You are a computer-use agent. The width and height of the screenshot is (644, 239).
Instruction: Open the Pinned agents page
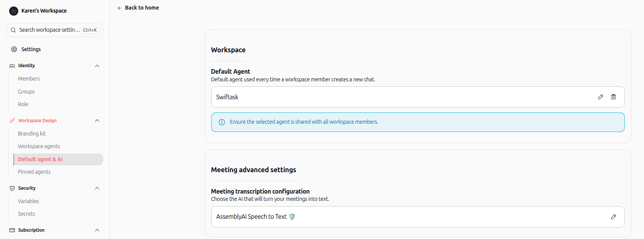pos(34,172)
